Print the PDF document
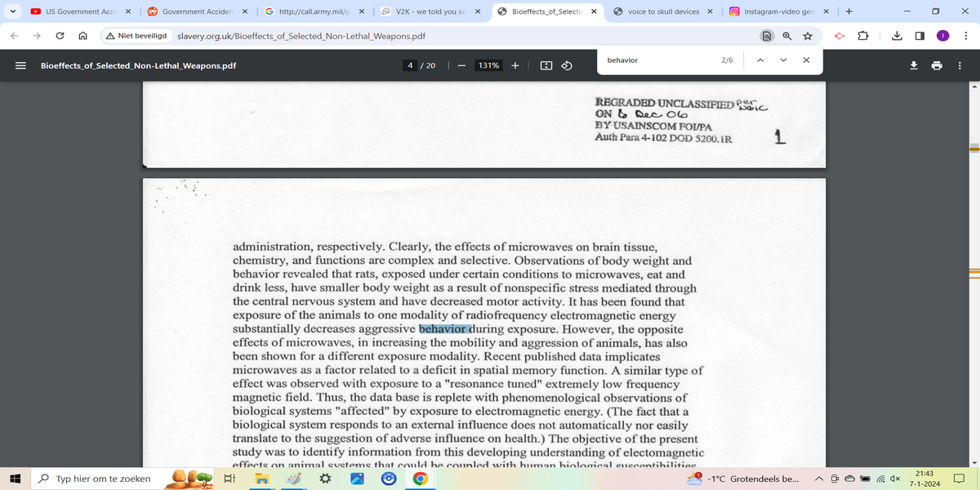The width and height of the screenshot is (980, 490). click(x=937, y=65)
